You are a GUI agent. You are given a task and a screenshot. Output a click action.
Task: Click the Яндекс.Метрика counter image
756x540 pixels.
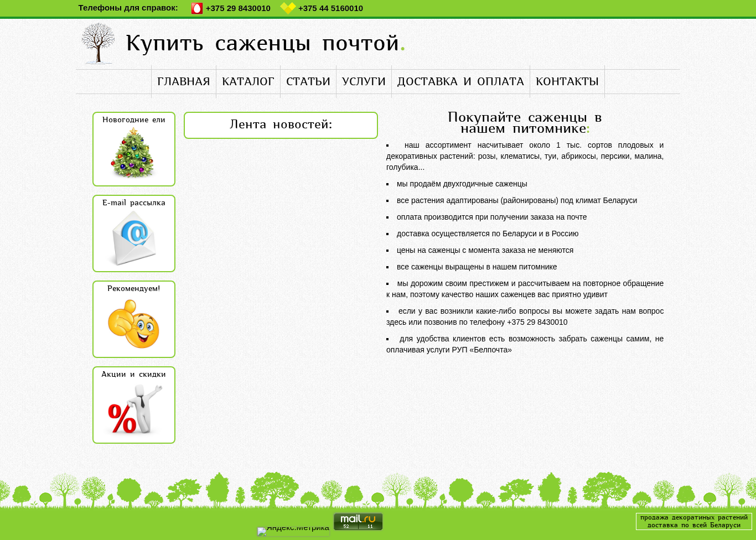[293, 531]
